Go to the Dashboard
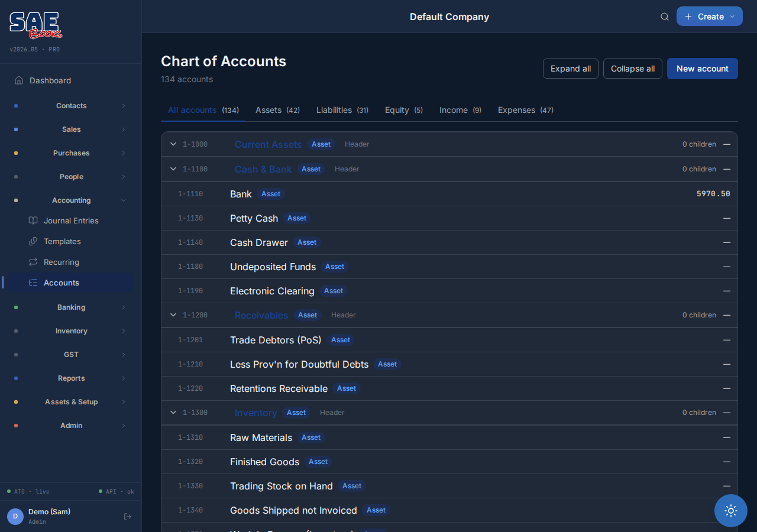 click(70, 80)
